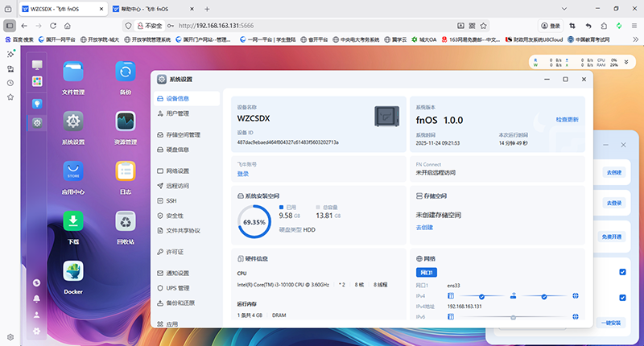Select the 网口1 network tab button

click(x=427, y=272)
